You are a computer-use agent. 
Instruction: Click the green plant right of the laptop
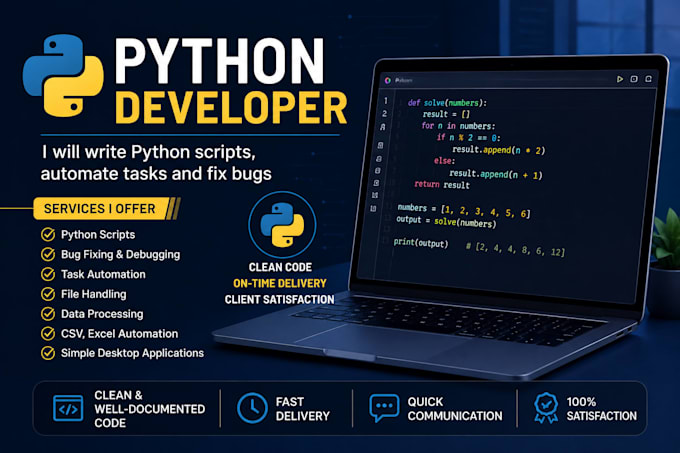666,238
